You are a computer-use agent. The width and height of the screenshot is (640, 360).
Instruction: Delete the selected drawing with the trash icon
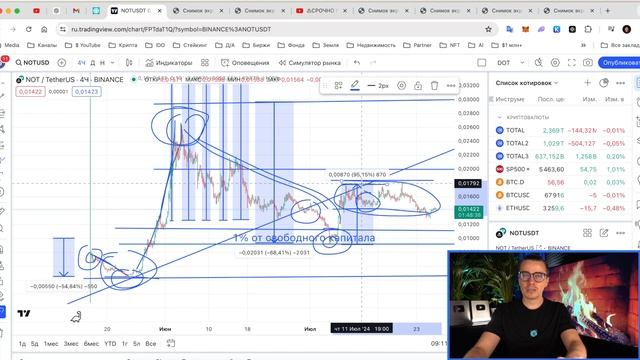[x=434, y=85]
